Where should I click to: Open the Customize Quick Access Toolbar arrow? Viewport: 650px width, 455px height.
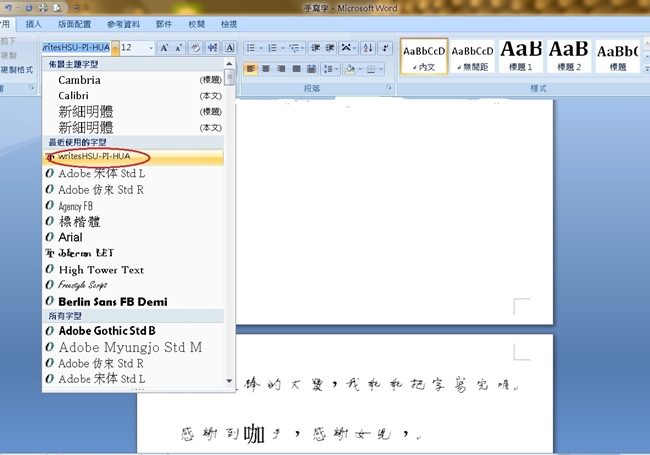(x=75, y=8)
